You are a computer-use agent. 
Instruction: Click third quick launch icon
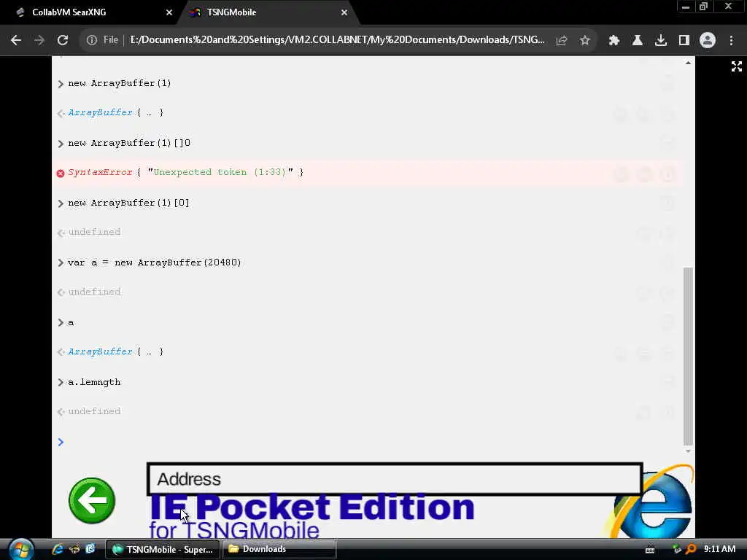point(90,549)
